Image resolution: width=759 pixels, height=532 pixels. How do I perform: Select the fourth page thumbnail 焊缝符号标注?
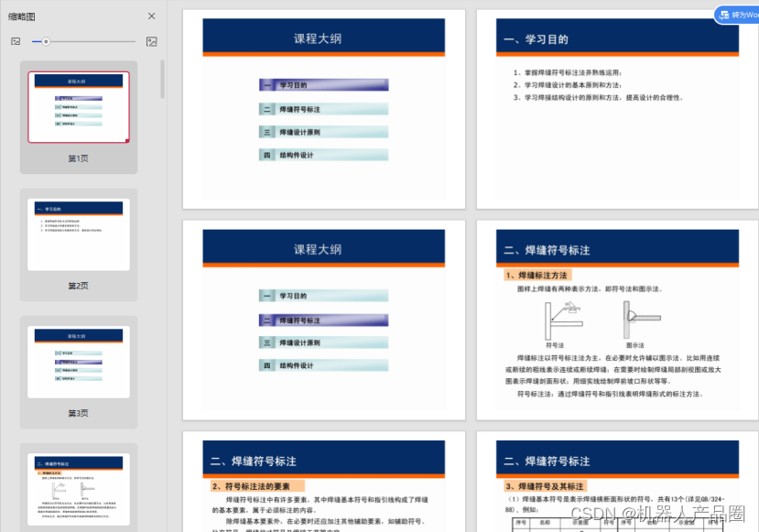pyautogui.click(x=79, y=489)
